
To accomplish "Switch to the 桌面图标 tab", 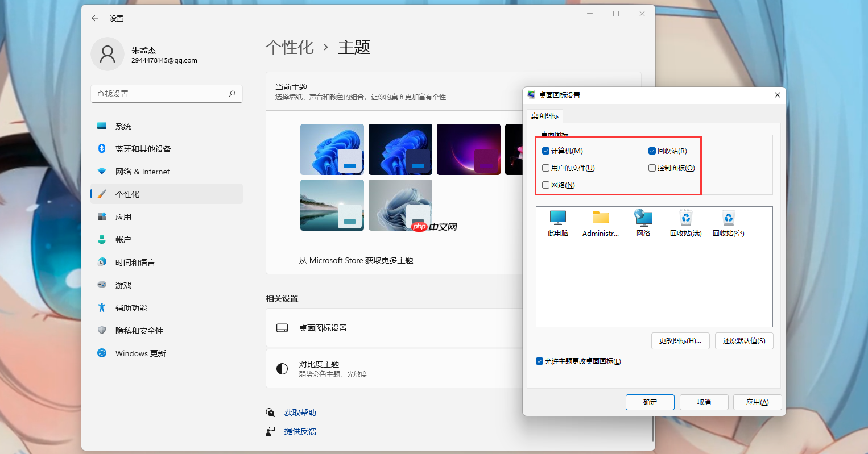I will 544,115.
